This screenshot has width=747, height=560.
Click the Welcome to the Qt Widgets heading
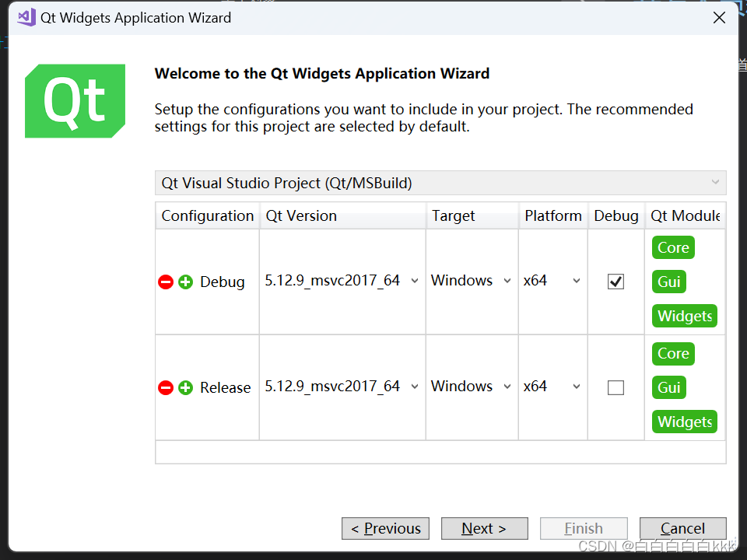(322, 74)
